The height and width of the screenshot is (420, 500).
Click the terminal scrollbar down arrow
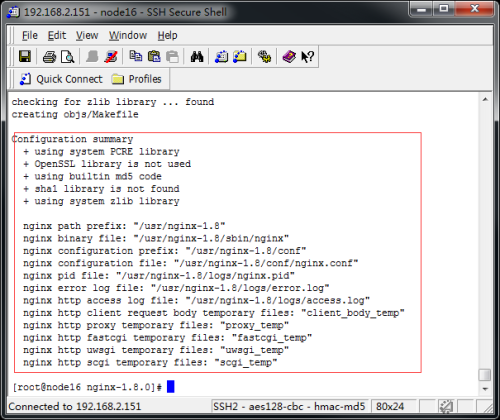pyautogui.click(x=485, y=389)
